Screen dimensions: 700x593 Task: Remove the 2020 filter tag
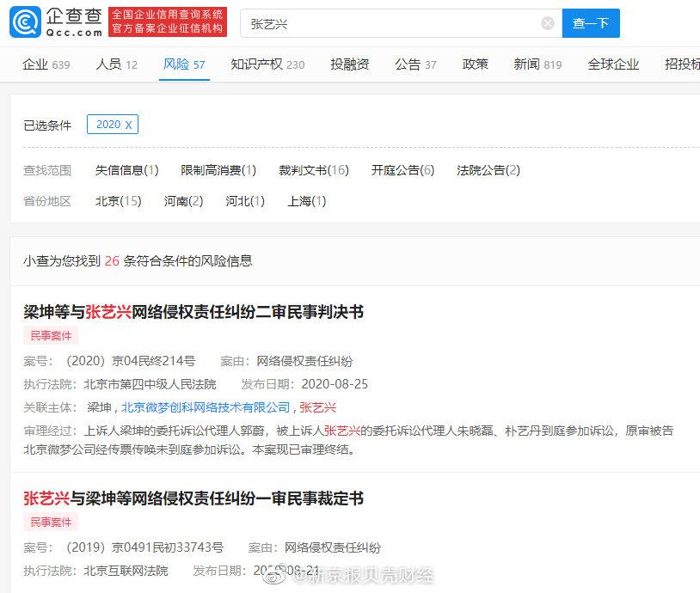128,125
